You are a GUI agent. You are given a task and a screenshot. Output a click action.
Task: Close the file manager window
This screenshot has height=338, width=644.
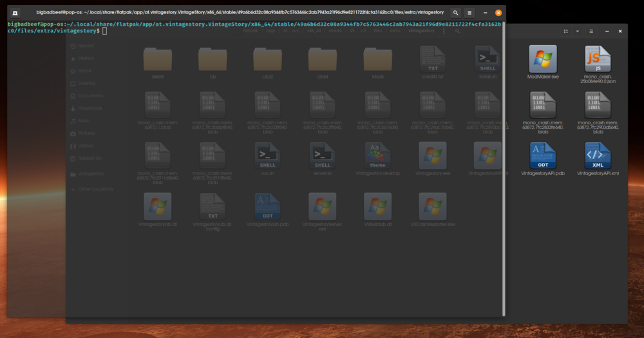[x=620, y=31]
